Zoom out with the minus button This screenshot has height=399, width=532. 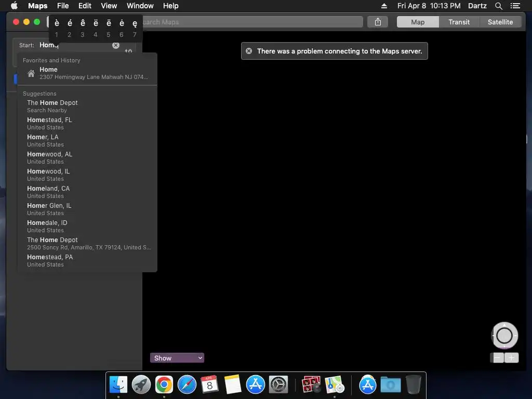tap(497, 357)
